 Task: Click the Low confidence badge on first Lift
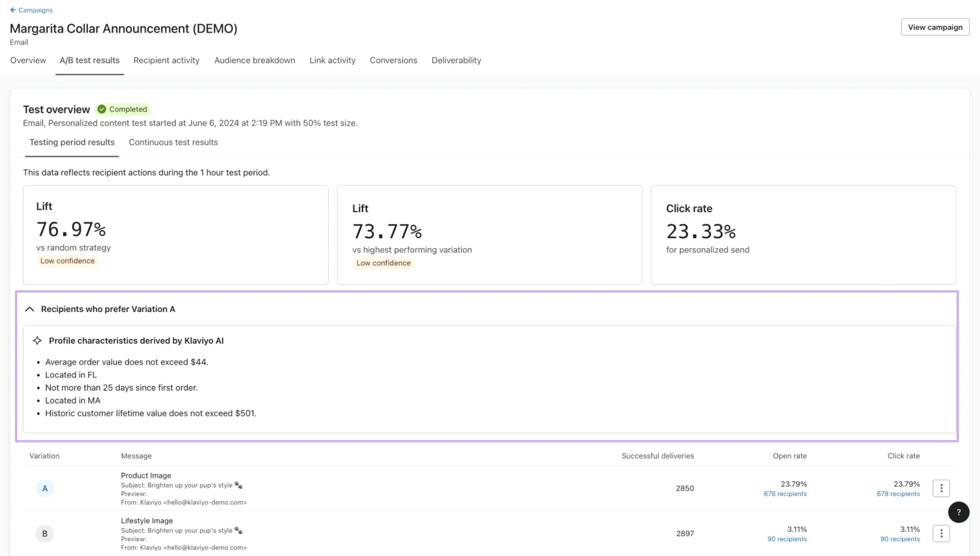pyautogui.click(x=67, y=261)
